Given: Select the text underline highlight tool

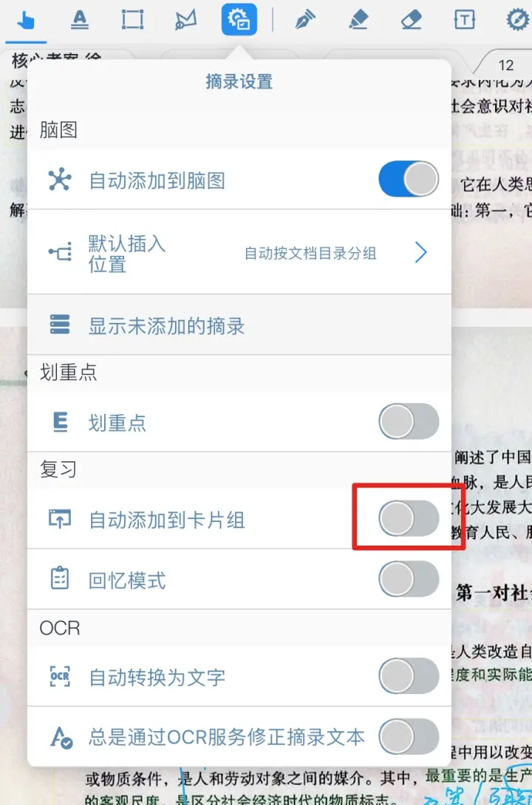Looking at the screenshot, I should 80,20.
